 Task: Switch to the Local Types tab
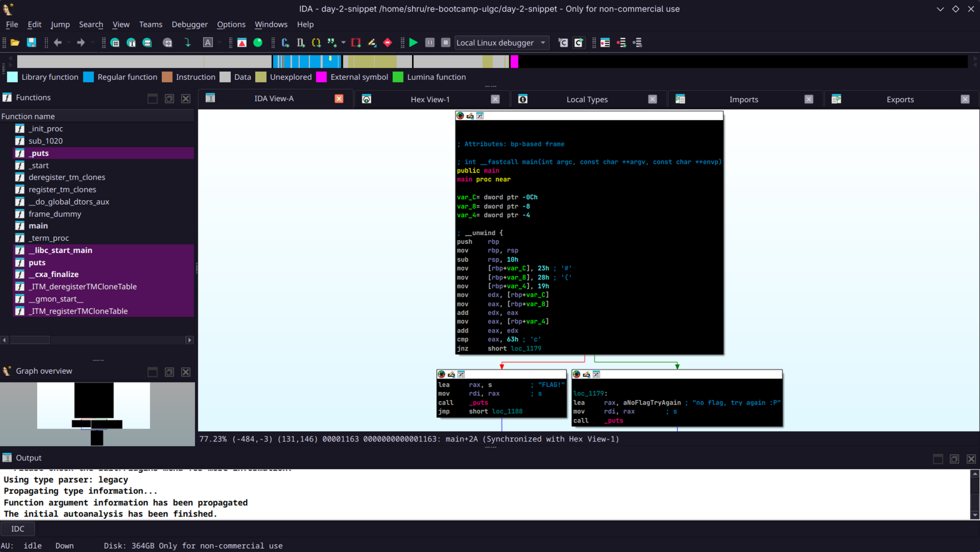tap(587, 99)
